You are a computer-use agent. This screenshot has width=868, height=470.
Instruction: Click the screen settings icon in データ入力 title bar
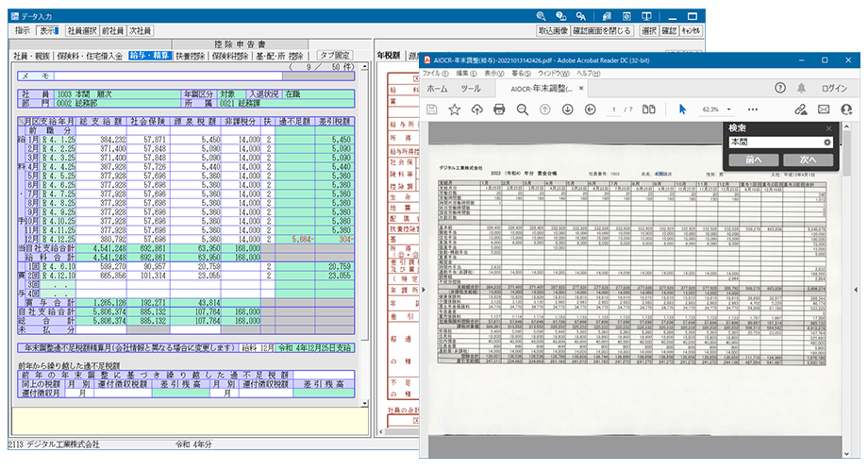pos(626,16)
